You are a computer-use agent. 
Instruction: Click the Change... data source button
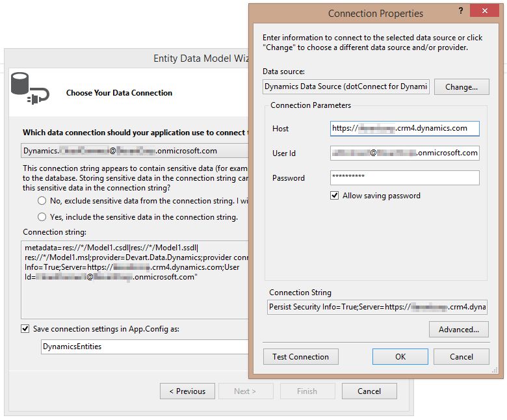[461, 87]
